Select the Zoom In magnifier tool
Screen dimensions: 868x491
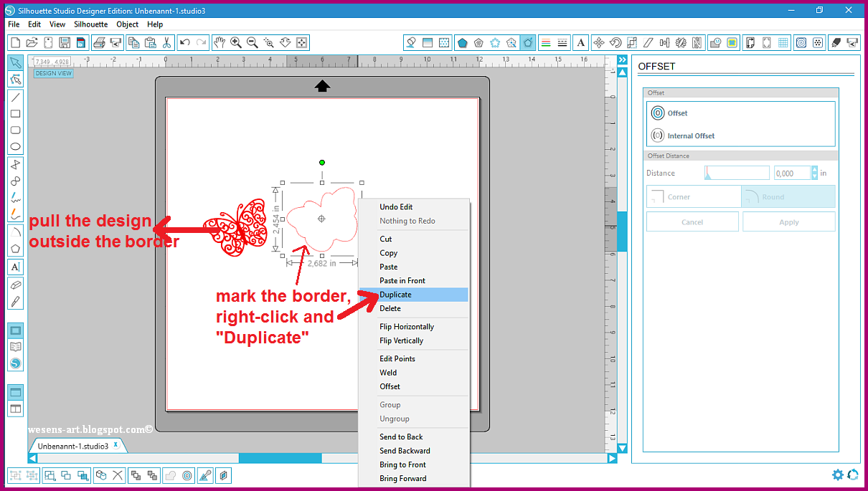tap(236, 42)
